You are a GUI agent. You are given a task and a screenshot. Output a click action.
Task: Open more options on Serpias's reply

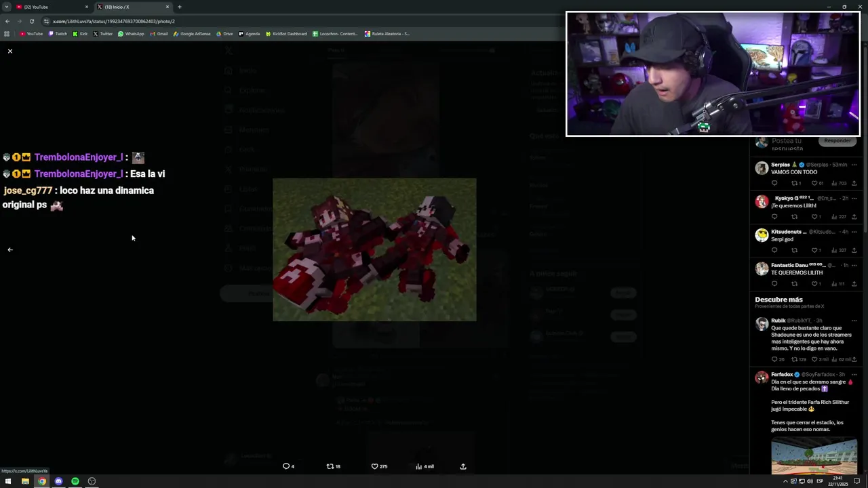click(x=854, y=165)
